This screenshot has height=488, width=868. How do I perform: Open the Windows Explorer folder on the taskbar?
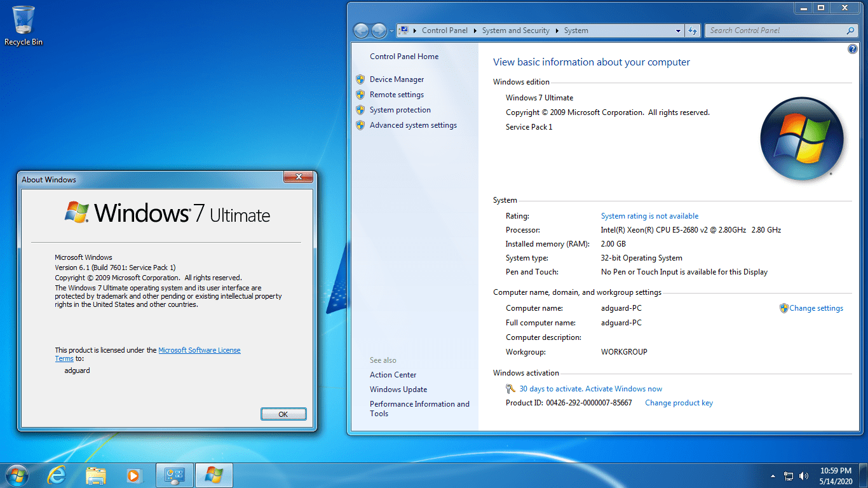point(96,475)
